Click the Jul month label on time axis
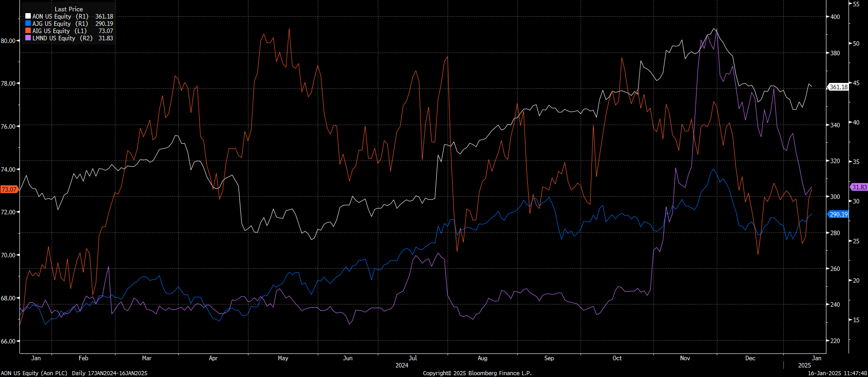The width and height of the screenshot is (868, 377). [413, 358]
